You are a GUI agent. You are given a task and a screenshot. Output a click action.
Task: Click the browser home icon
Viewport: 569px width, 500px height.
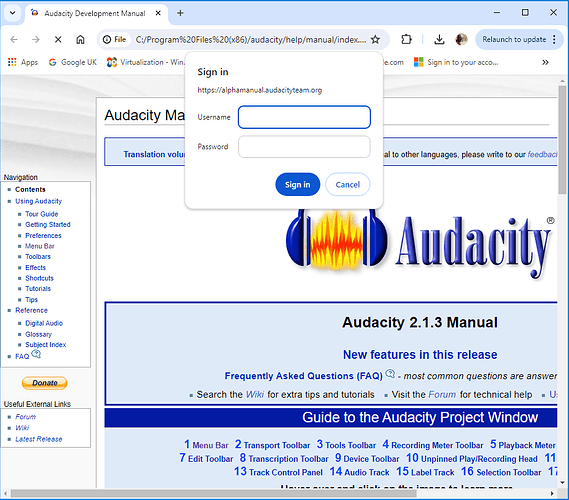click(x=80, y=40)
